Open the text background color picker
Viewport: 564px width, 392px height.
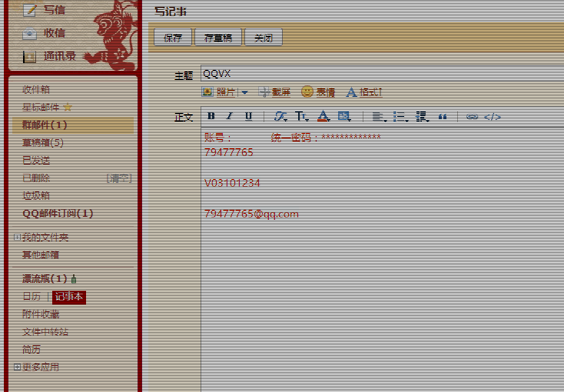coord(344,116)
